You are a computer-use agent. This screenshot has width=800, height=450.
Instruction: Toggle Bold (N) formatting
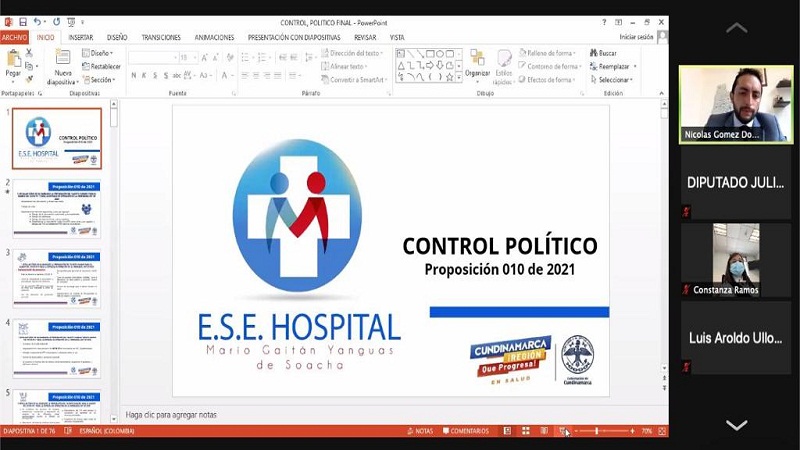134,76
